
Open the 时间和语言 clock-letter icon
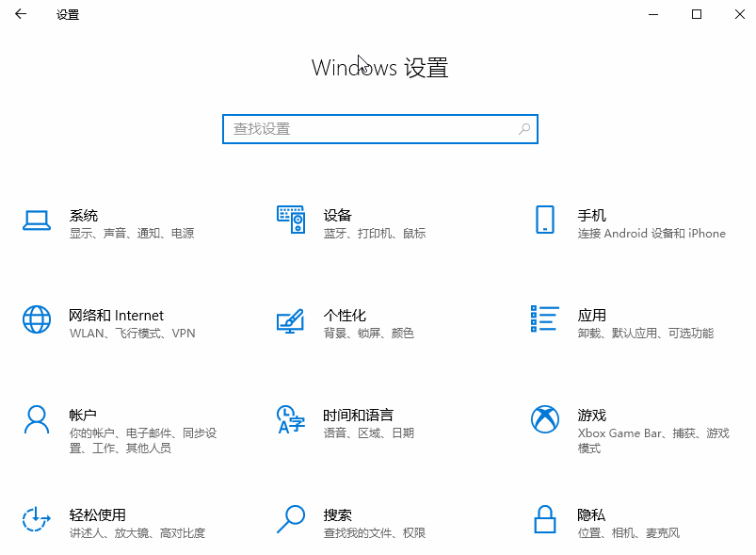tap(290, 418)
